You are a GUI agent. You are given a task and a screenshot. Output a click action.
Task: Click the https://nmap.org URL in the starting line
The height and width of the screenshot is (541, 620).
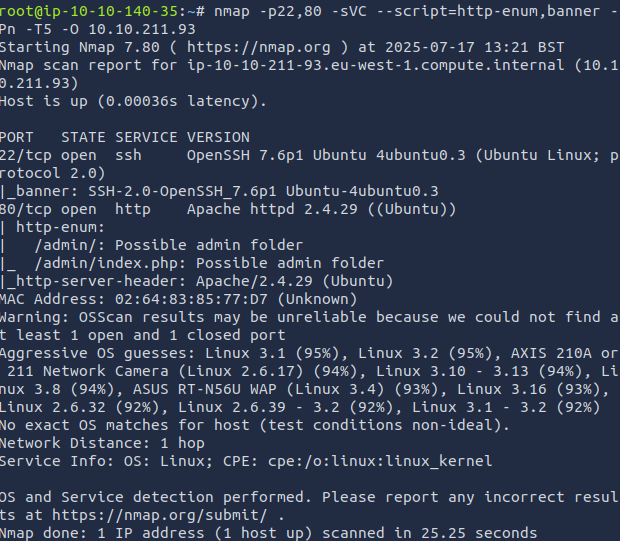coord(259,47)
